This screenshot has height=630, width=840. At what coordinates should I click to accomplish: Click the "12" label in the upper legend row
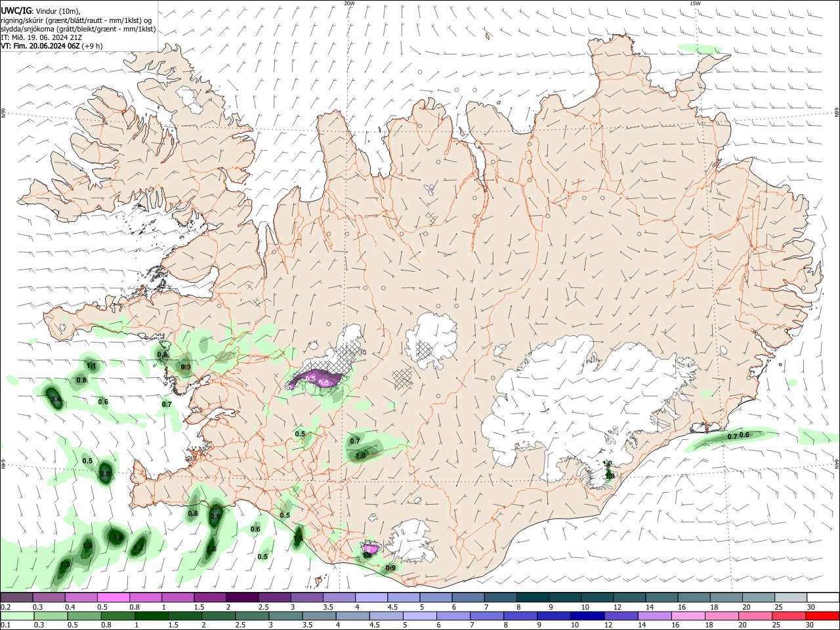pos(618,607)
